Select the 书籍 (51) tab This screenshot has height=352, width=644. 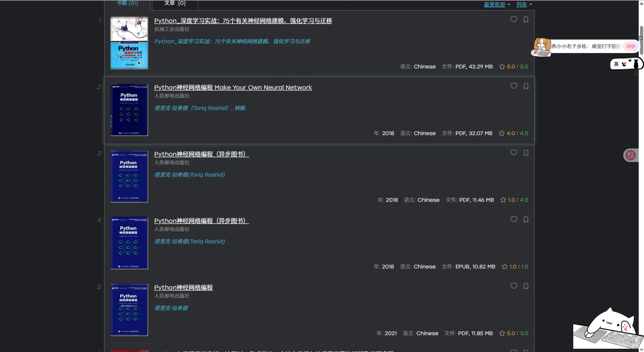tap(127, 3)
